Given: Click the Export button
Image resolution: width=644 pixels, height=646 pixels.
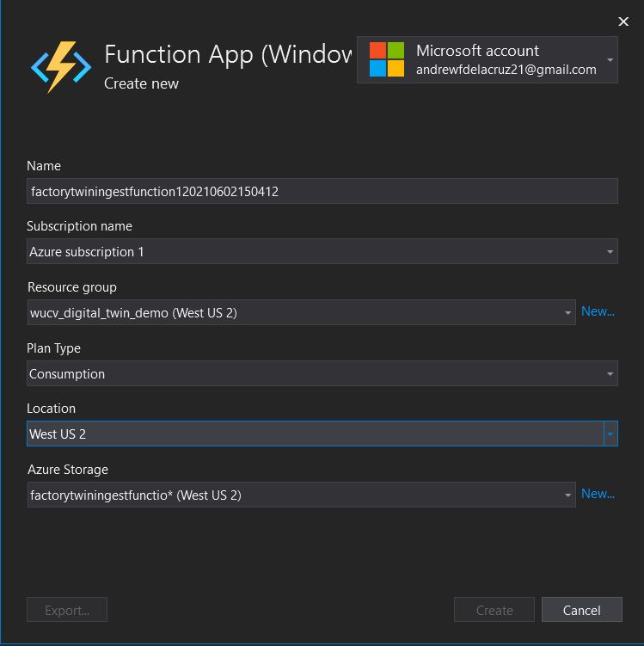Looking at the screenshot, I should (67, 610).
